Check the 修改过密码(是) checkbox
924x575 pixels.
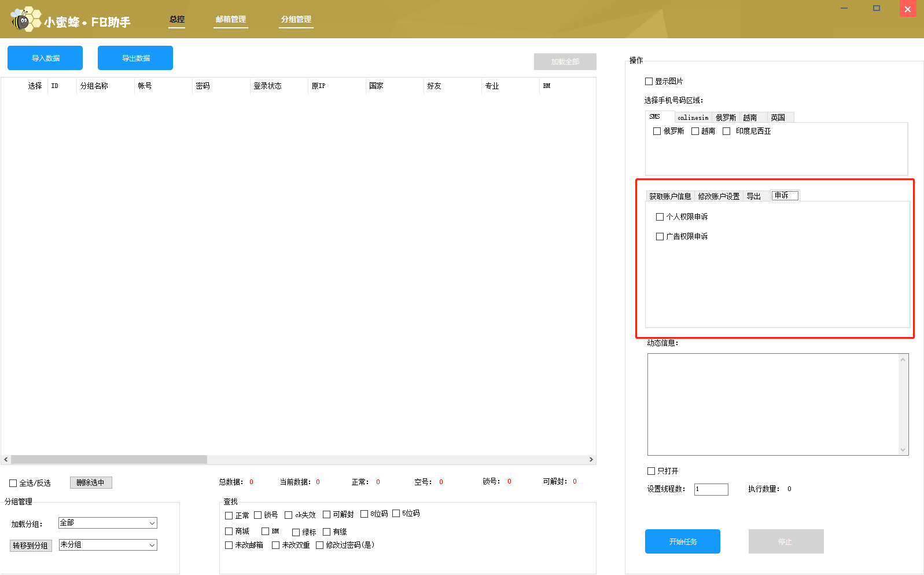click(320, 545)
